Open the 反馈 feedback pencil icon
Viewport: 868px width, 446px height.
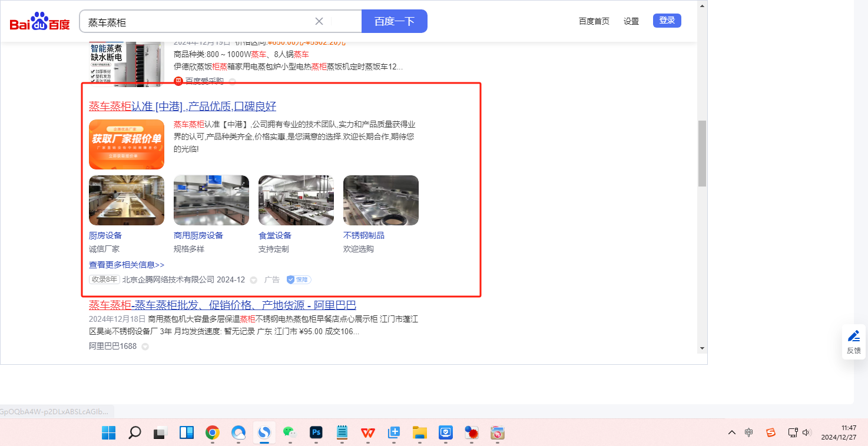tap(853, 337)
